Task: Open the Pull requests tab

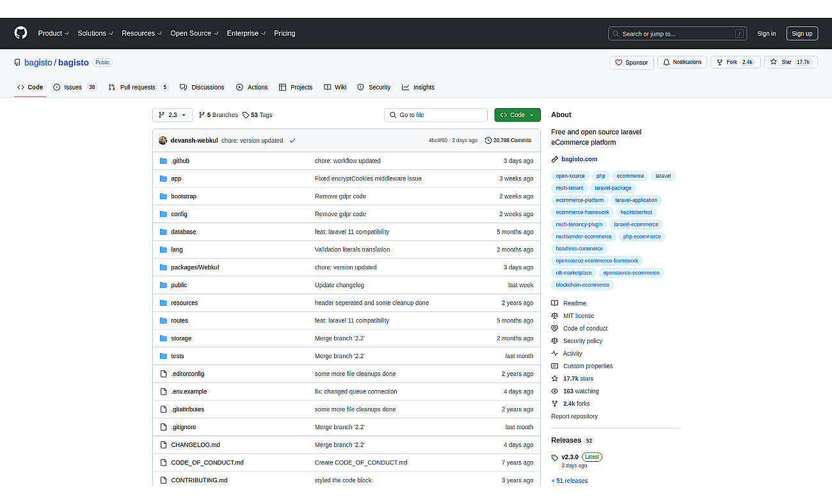Action: point(138,87)
